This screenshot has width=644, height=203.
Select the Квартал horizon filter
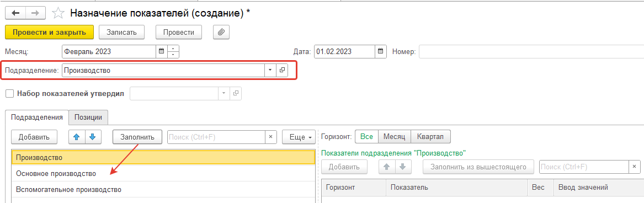point(431,136)
